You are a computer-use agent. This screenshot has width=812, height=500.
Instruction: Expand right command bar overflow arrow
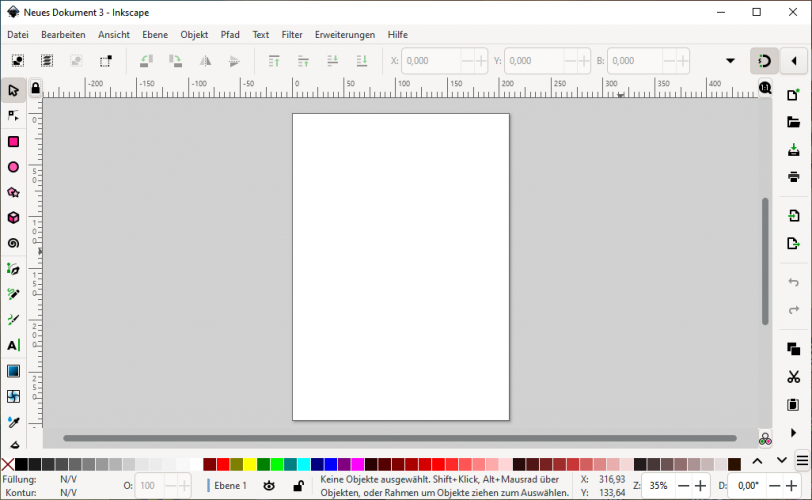(793, 432)
